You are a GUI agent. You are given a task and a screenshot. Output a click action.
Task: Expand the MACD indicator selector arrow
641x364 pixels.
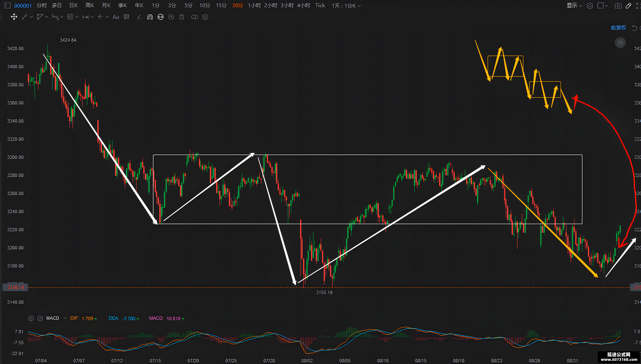tap(65, 318)
